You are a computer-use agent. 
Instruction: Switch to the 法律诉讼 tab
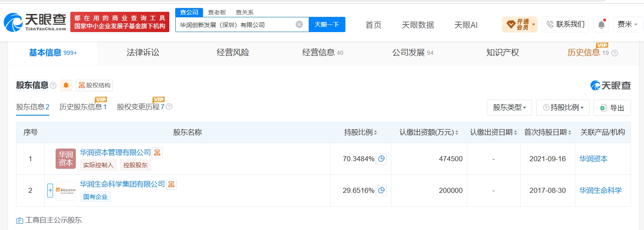143,53
